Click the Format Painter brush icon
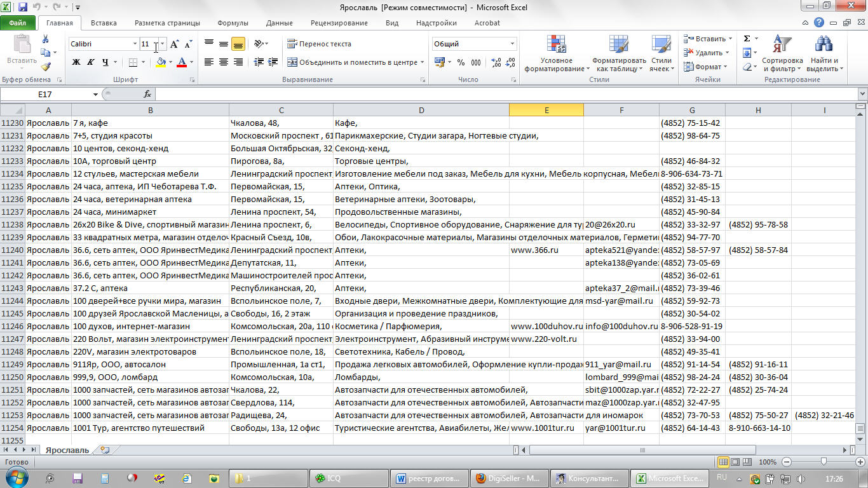Screen dimensions: 868x488 click(46, 66)
